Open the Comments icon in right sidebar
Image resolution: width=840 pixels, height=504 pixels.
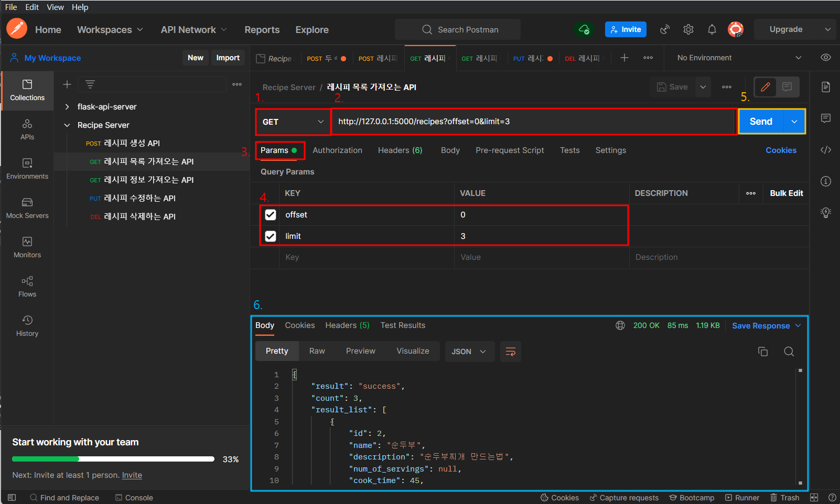point(826,118)
